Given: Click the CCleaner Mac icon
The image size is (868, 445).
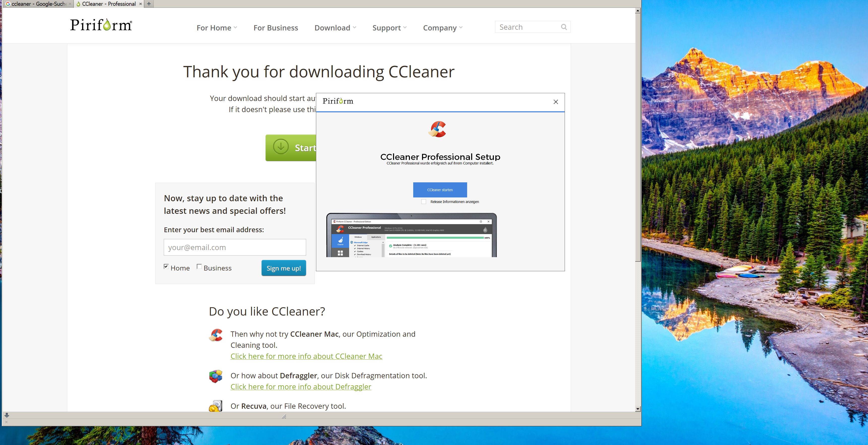Looking at the screenshot, I should [216, 335].
